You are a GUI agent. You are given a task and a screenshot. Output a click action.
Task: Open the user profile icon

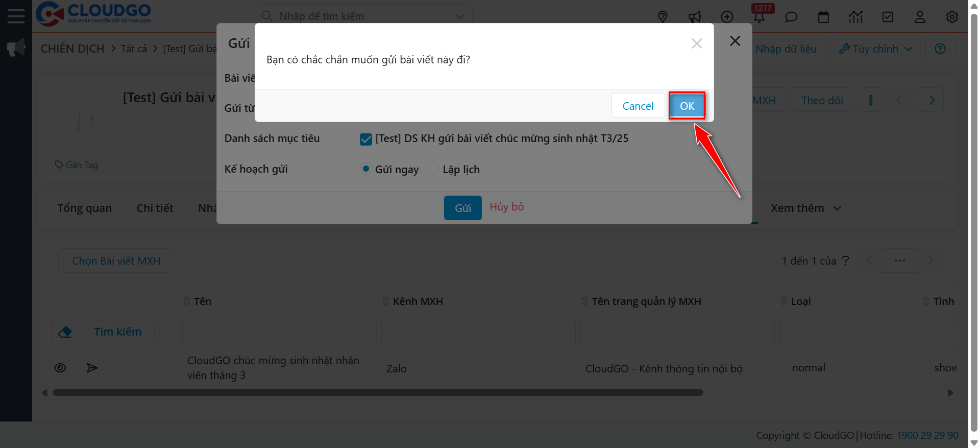tap(920, 17)
